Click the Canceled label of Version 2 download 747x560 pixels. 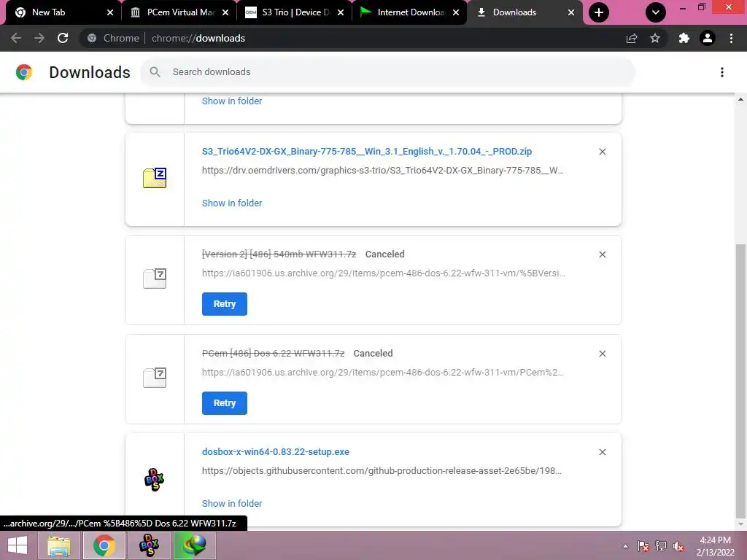point(385,254)
